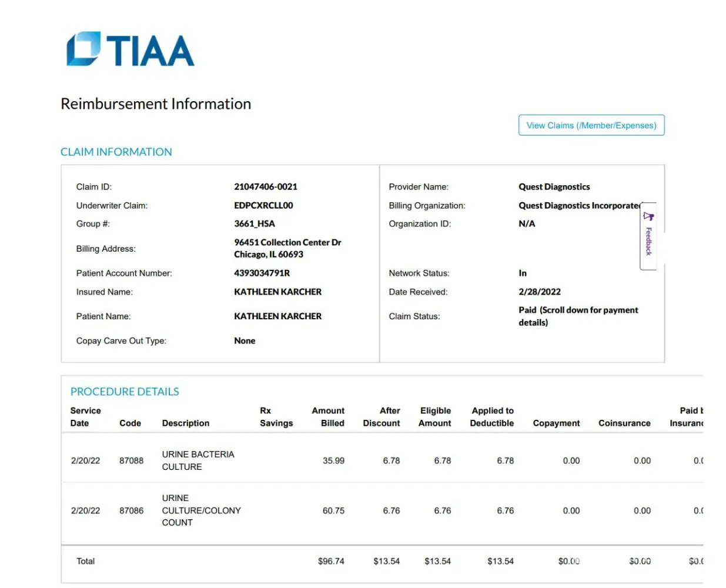
Task: Click the Applied to Deductible column header
Action: click(x=492, y=417)
